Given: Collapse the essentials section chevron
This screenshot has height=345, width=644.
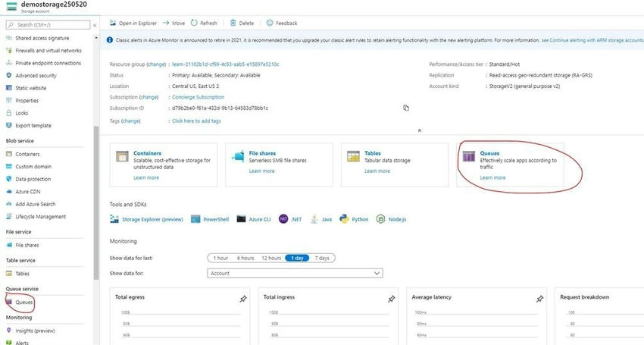Looking at the screenshot, I should point(419,130).
